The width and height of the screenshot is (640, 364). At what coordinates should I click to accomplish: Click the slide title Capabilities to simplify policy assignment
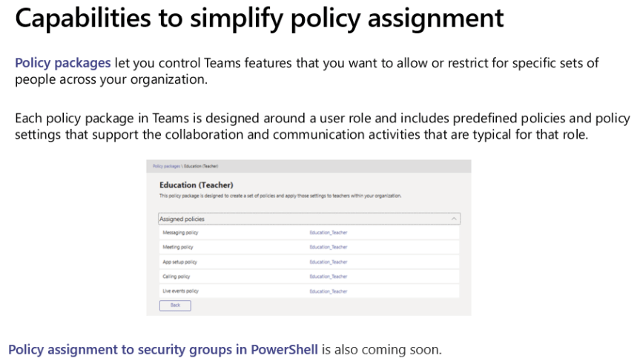259,18
